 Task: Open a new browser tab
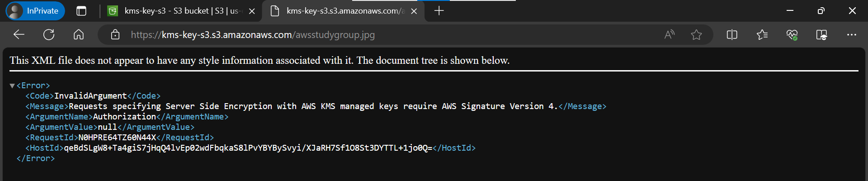(439, 11)
